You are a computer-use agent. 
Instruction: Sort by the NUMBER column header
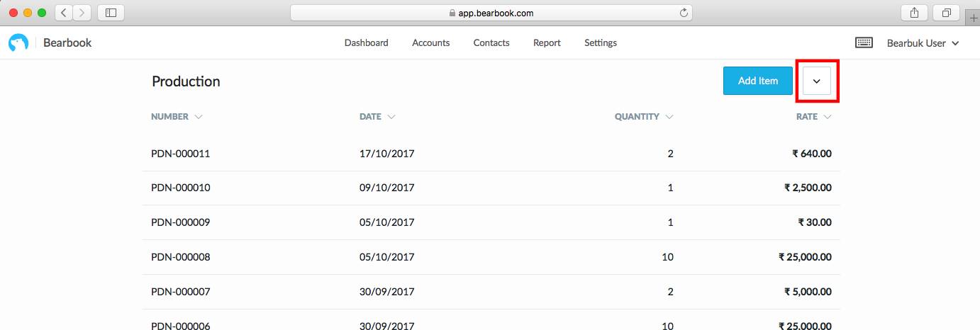[177, 117]
